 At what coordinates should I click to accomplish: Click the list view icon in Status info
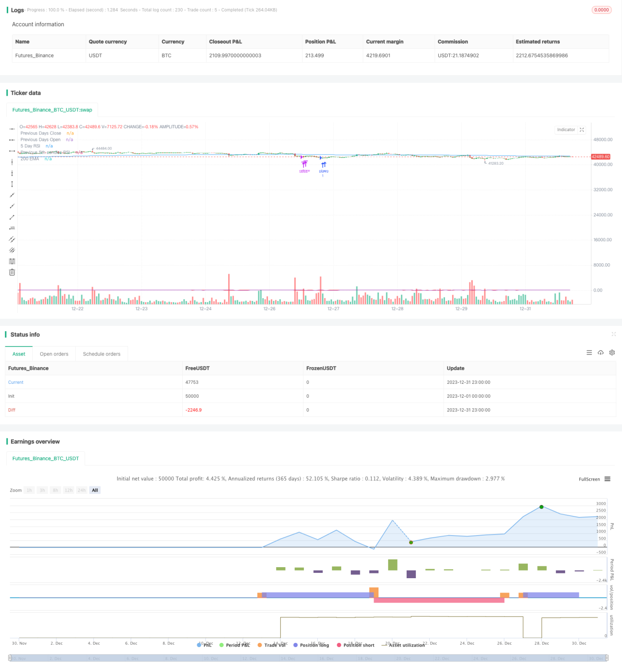pos(589,353)
